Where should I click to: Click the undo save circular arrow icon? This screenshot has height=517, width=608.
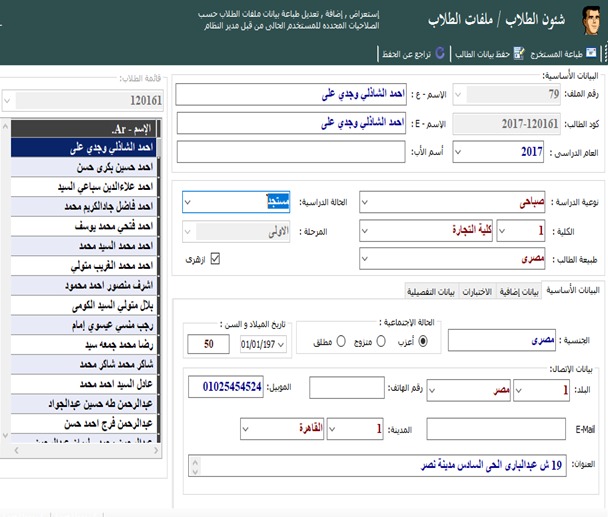(440, 53)
